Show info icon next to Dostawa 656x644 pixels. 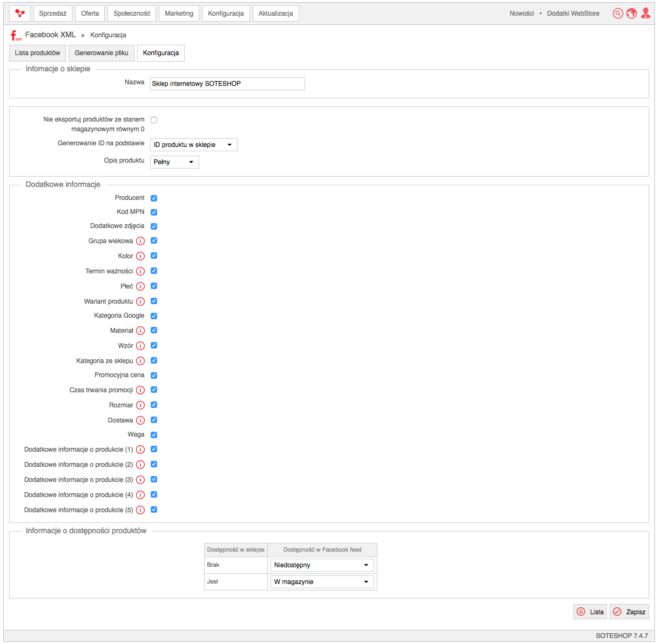[140, 420]
